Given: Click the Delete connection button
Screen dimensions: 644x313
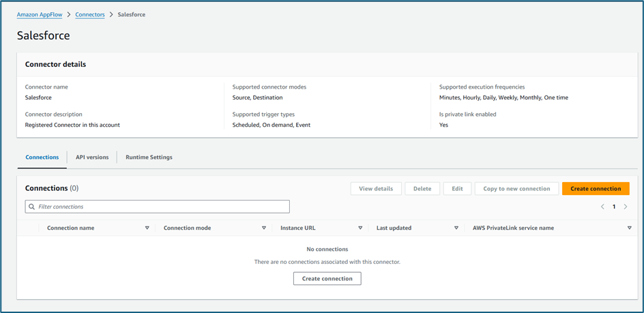Looking at the screenshot, I should 422,188.
